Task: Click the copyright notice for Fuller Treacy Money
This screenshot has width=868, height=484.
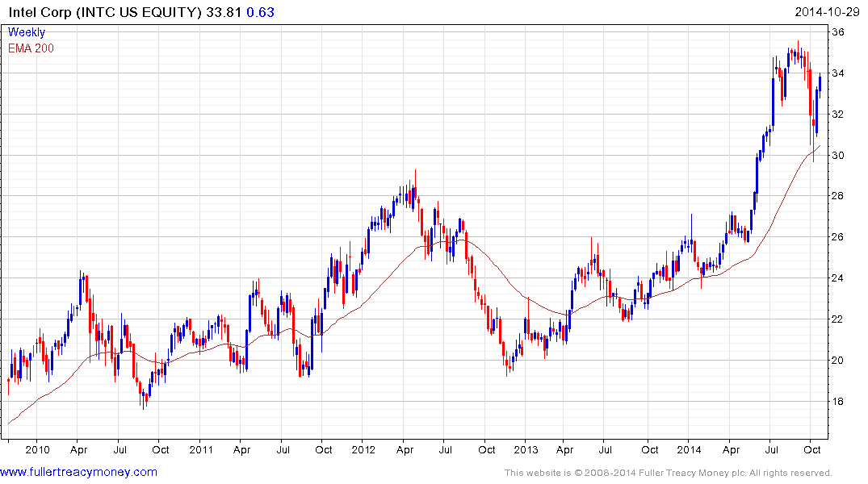Action: coord(669,473)
